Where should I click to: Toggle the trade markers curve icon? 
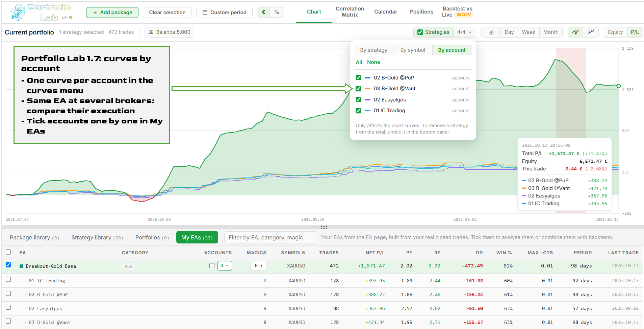[591, 32]
